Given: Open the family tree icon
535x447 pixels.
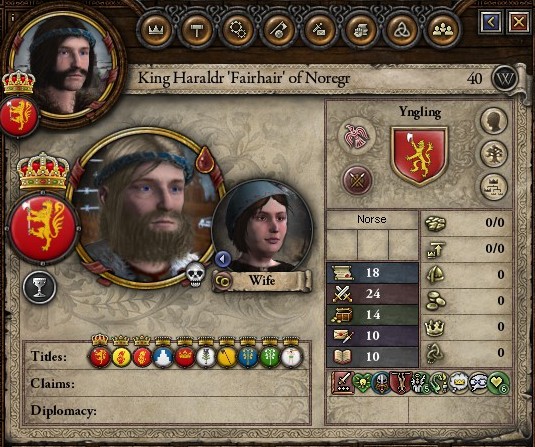Looking at the screenshot, I should [494, 154].
